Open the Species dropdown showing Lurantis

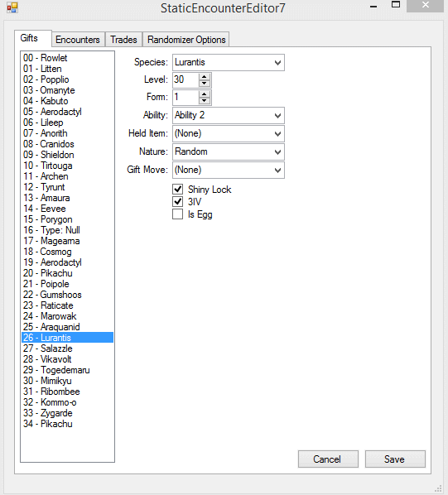tap(229, 63)
